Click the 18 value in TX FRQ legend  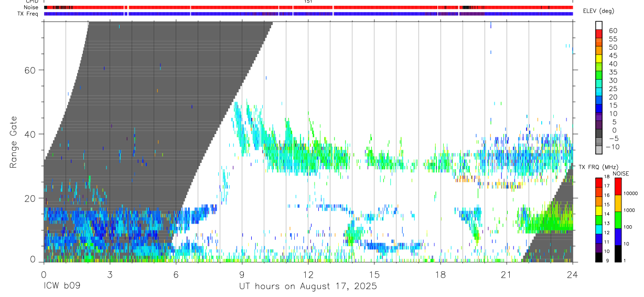607,177
